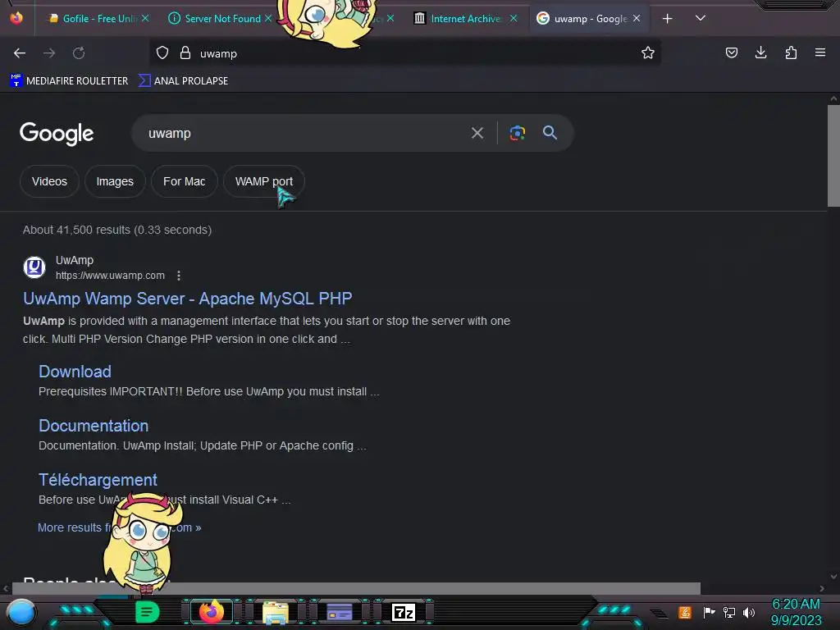Click the Firefox taskbar icon
Image resolution: width=840 pixels, height=630 pixels.
pos(211,612)
